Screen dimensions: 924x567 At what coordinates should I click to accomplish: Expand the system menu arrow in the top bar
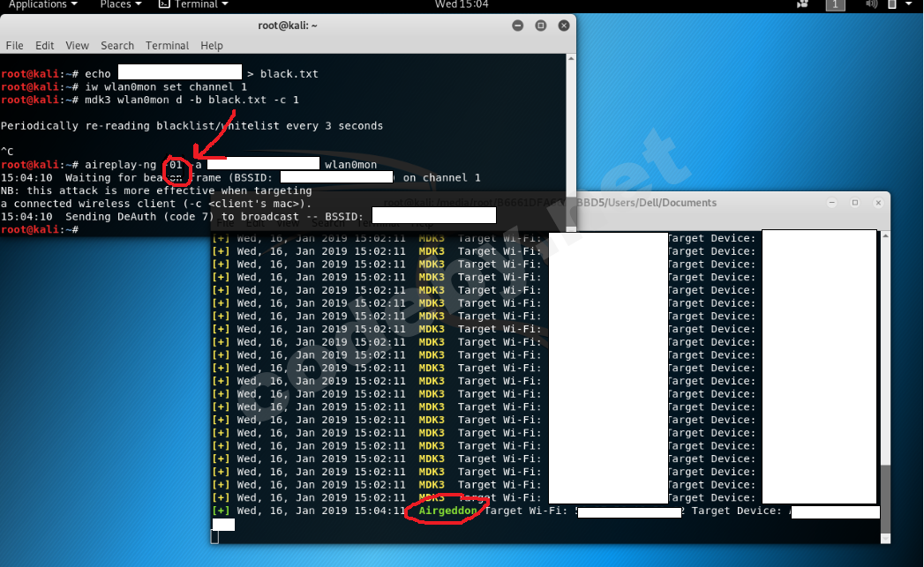click(x=909, y=4)
